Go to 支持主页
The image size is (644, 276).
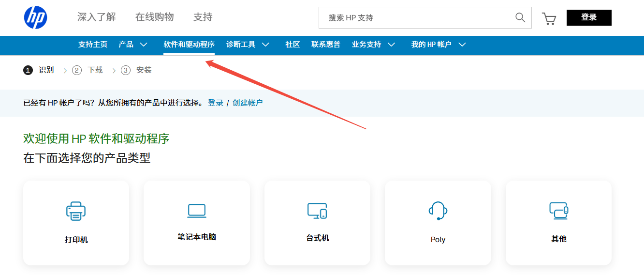coord(93,45)
